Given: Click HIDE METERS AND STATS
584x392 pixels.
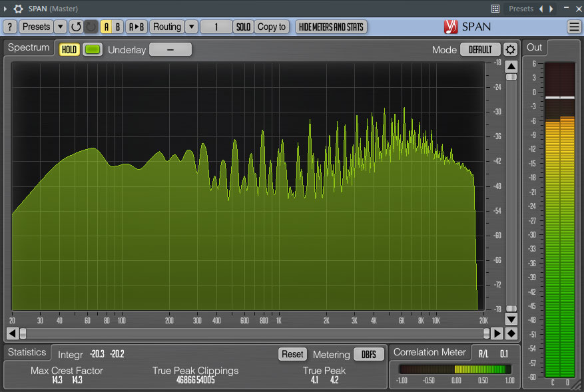Looking at the screenshot, I should click(x=331, y=27).
